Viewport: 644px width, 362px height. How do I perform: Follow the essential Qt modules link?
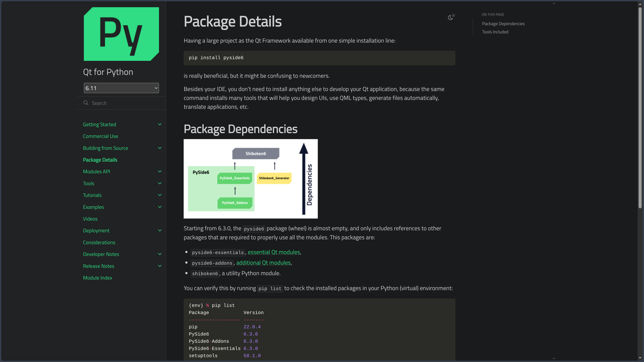[x=274, y=252]
